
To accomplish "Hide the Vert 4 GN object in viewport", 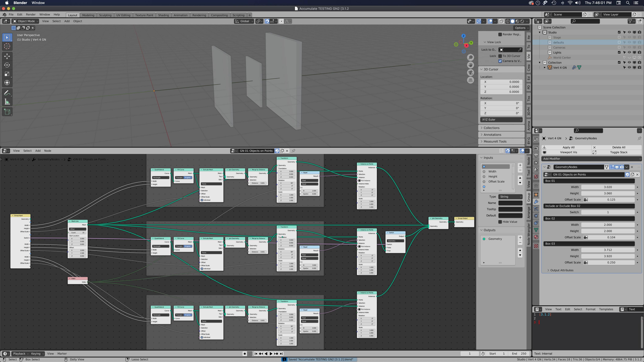I will (x=629, y=67).
